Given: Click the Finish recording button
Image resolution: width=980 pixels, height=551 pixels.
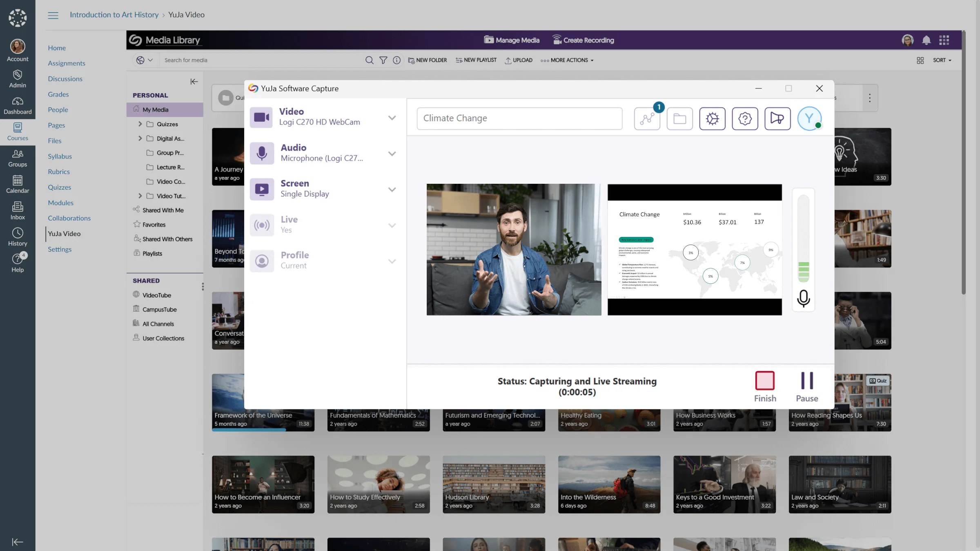Looking at the screenshot, I should [x=765, y=387].
